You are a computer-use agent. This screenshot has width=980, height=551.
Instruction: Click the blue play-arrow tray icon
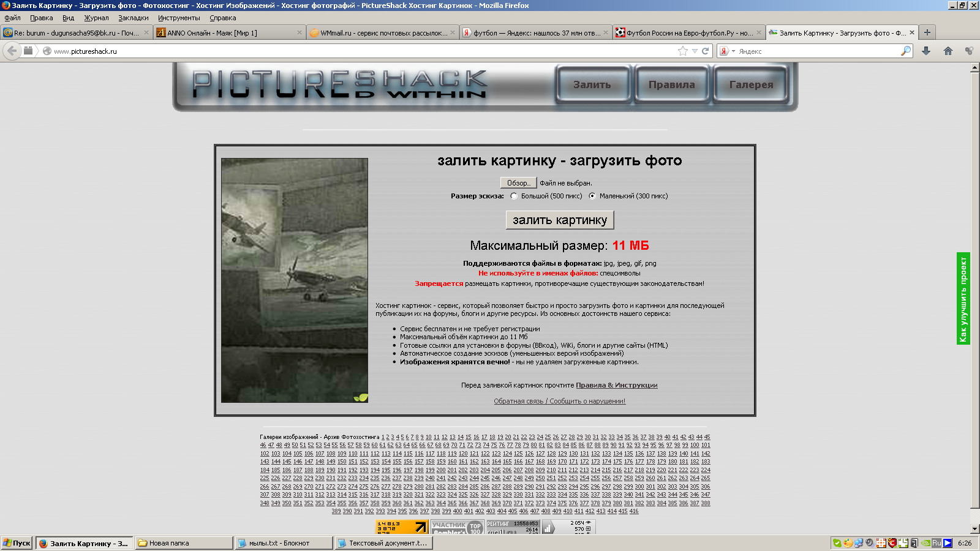tap(948, 543)
